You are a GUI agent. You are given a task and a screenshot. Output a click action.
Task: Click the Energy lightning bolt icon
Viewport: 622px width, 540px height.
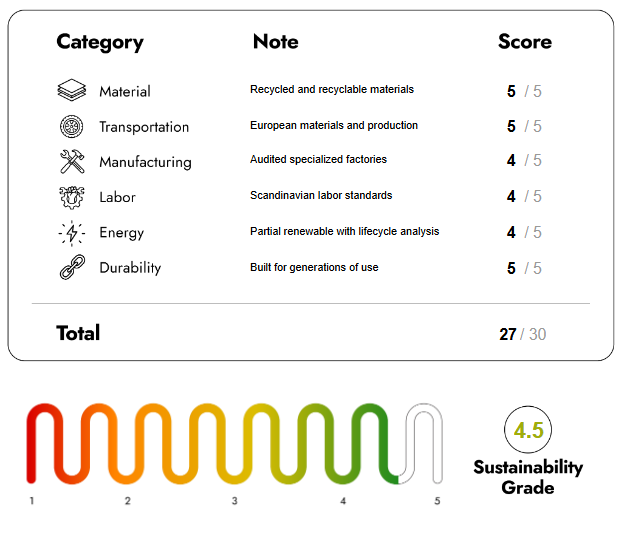click(72, 233)
